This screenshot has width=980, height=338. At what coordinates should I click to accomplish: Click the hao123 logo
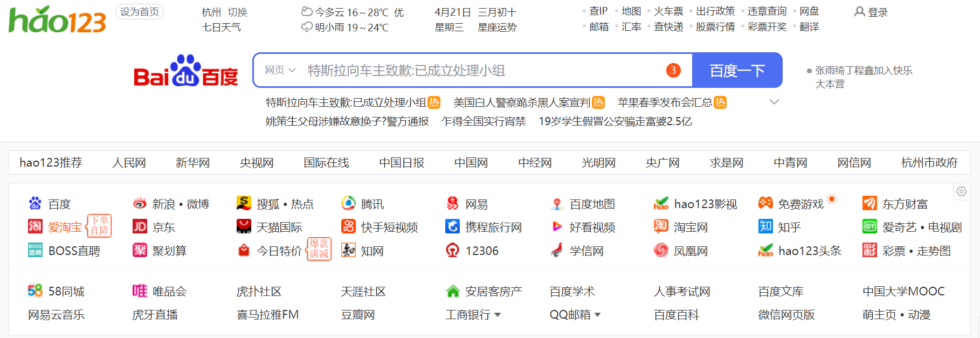point(57,19)
